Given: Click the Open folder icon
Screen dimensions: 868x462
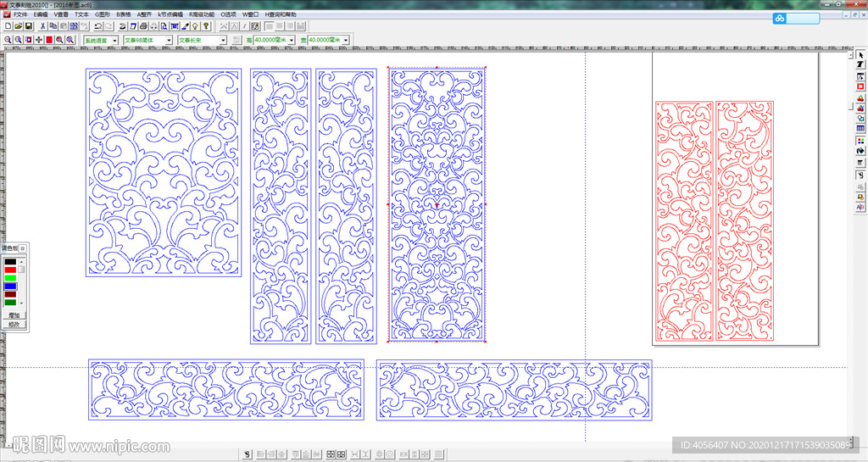Looking at the screenshot, I should [18, 27].
